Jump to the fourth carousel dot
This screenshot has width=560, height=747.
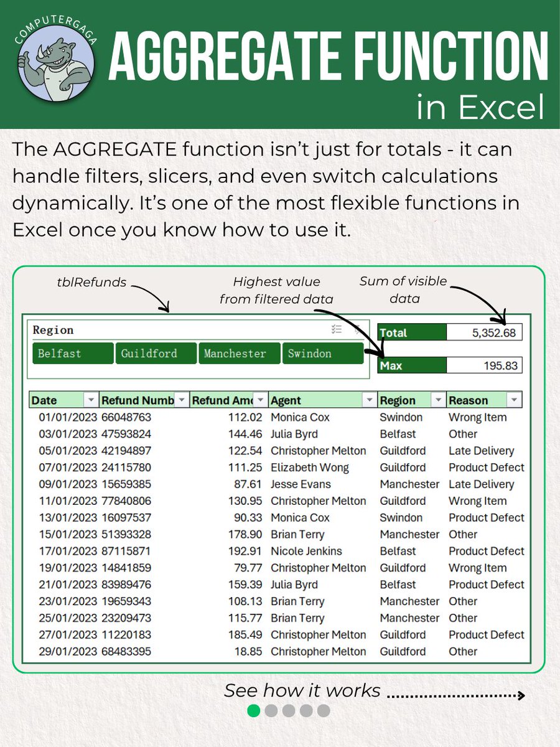tap(306, 710)
